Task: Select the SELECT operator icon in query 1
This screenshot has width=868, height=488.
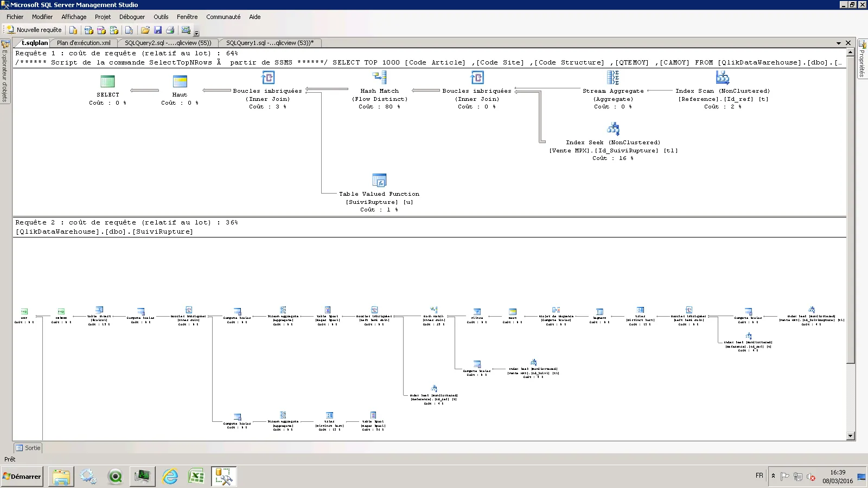Action: [107, 81]
